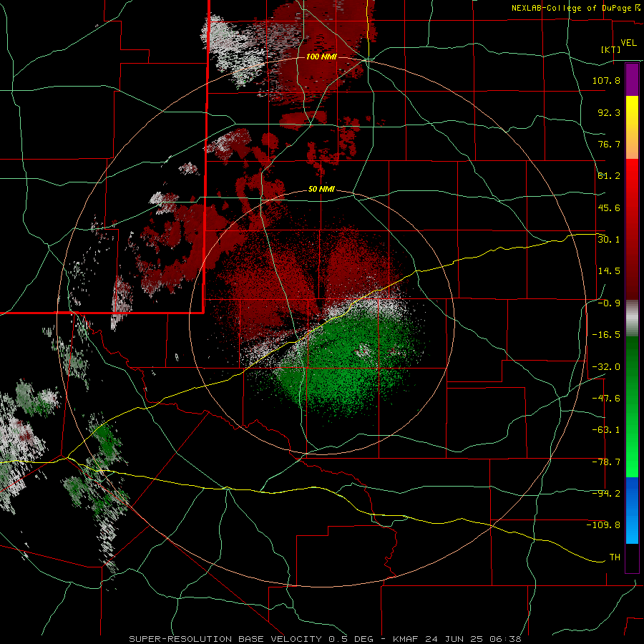Screen dimensions: 644x644
Task: Click the -47.6 legend value
Action: (x=606, y=399)
